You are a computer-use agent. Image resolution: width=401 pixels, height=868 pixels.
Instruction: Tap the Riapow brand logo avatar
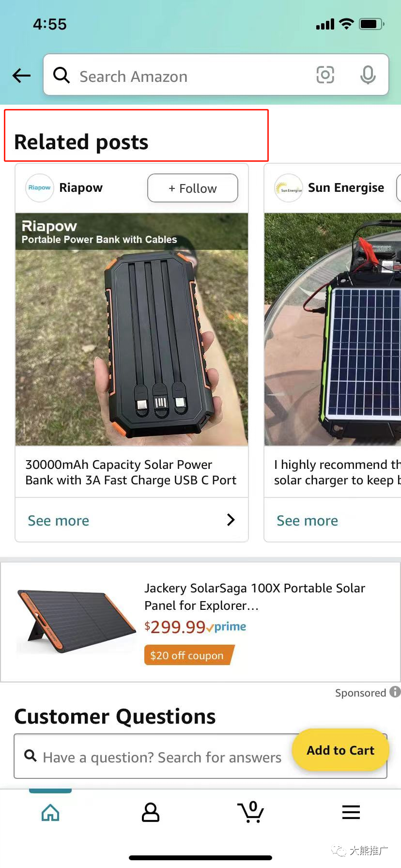[x=39, y=188]
